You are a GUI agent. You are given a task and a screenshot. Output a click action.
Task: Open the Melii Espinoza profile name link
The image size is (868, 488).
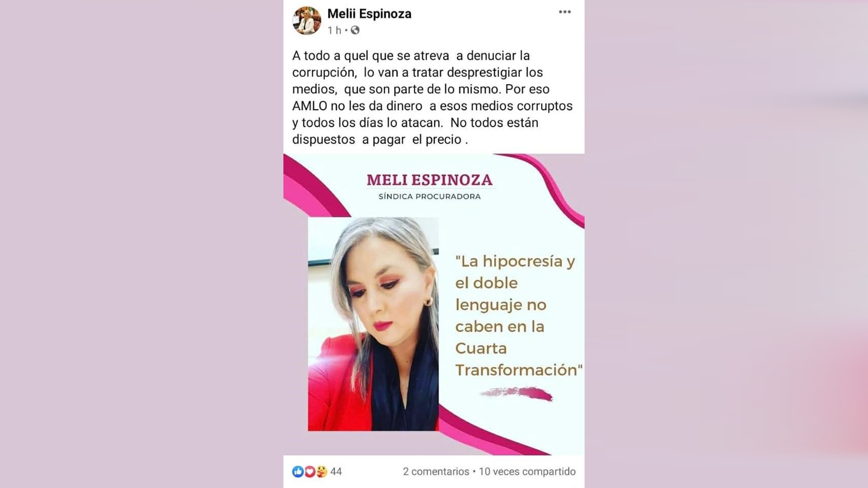click(369, 14)
